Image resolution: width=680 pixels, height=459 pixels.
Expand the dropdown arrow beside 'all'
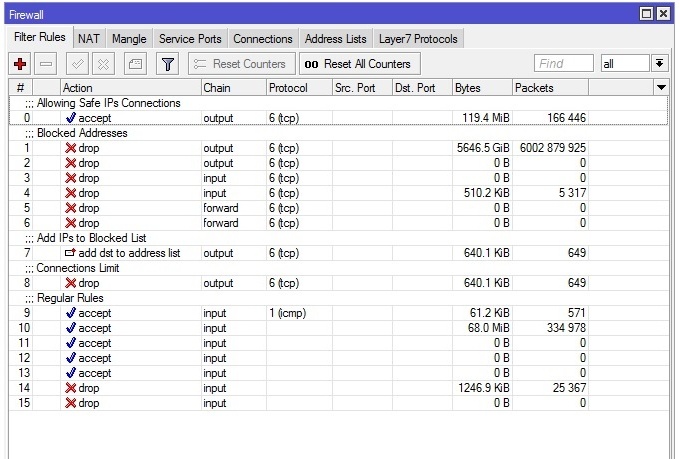point(659,64)
